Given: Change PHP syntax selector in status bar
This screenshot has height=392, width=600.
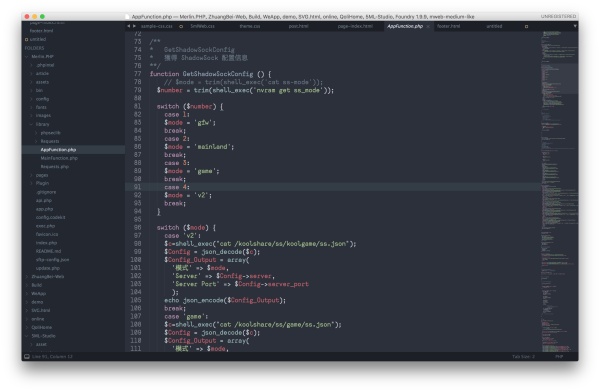Looking at the screenshot, I should click(559, 356).
